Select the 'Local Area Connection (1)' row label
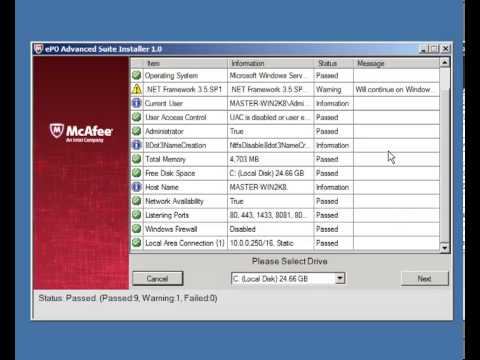 coord(185,243)
